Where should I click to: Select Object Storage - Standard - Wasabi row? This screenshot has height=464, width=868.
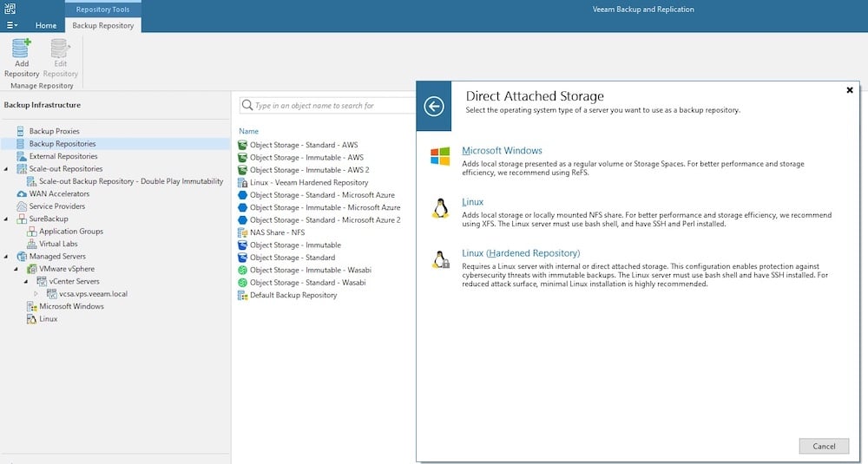point(308,283)
